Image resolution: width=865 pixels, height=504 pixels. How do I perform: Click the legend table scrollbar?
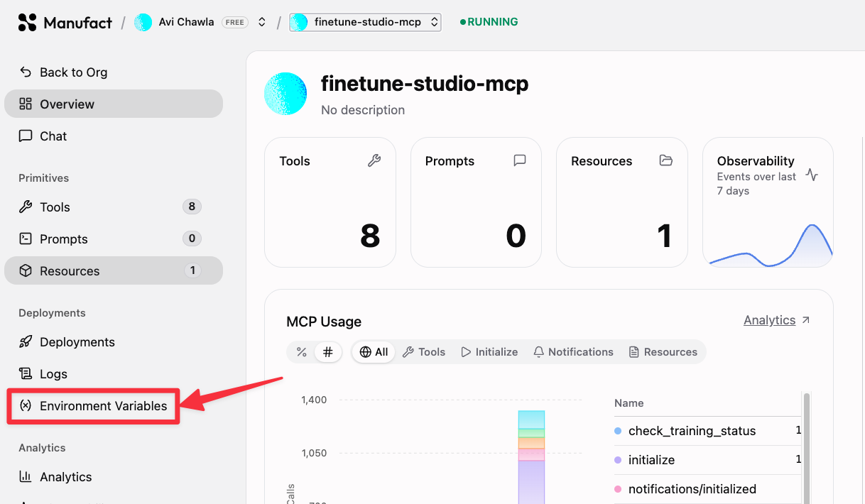click(807, 447)
